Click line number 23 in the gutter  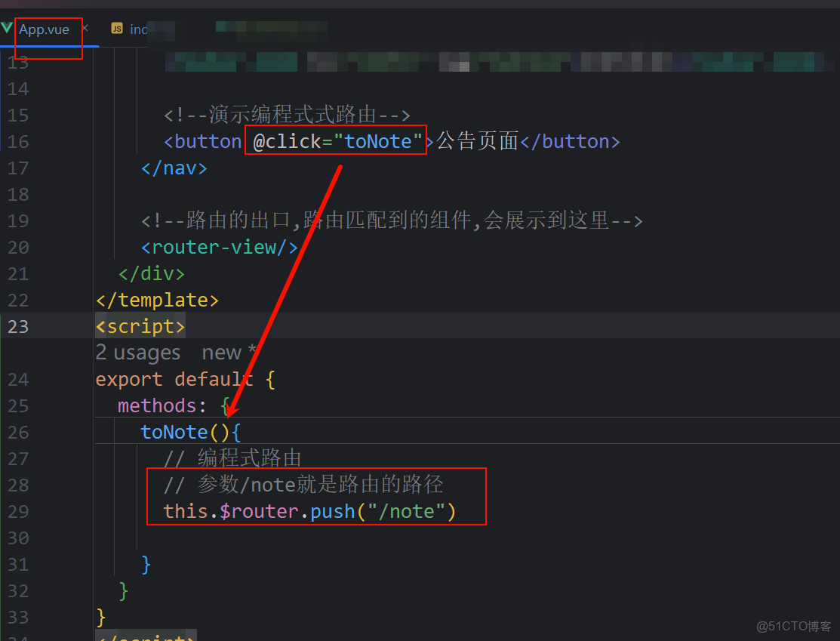coord(18,326)
